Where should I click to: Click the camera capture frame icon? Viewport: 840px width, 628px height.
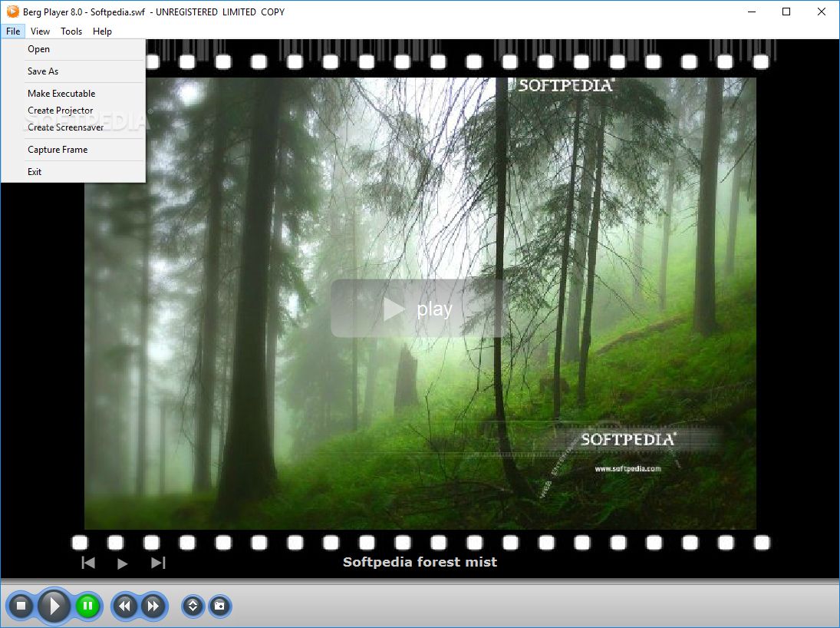pyautogui.click(x=219, y=606)
